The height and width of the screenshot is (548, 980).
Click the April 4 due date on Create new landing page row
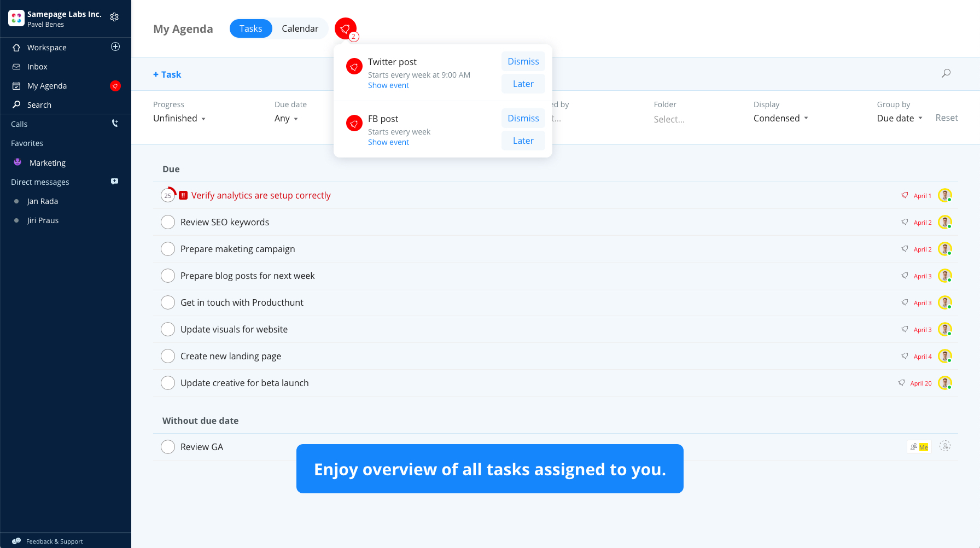point(923,357)
